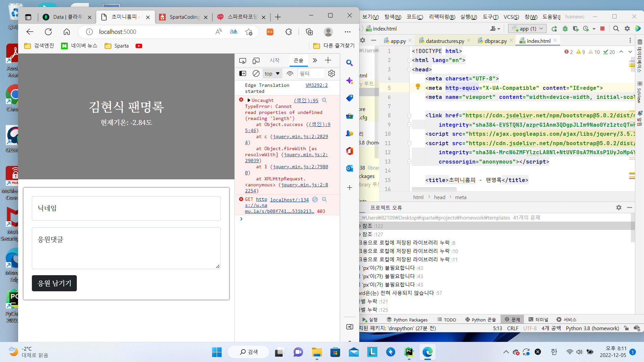Open the 네이버 뉴스 bookmark
Image resolution: width=644 pixels, height=362 pixels.
(79, 46)
